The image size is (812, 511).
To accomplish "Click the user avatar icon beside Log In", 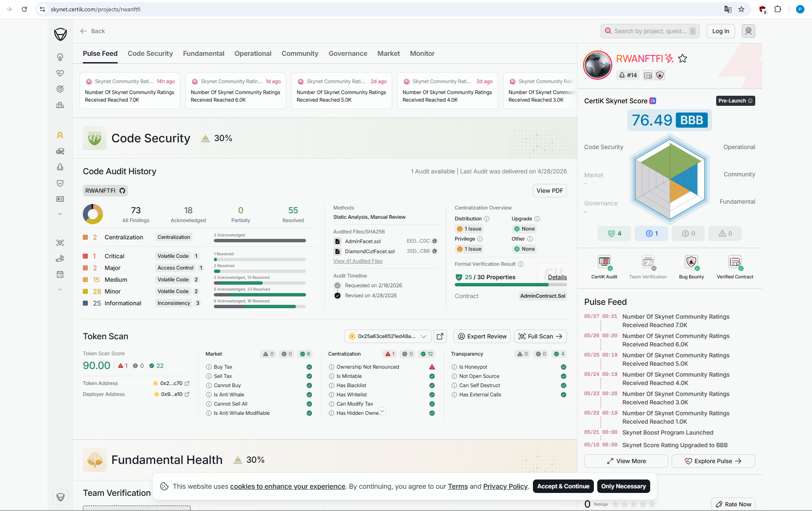I will 749,31.
